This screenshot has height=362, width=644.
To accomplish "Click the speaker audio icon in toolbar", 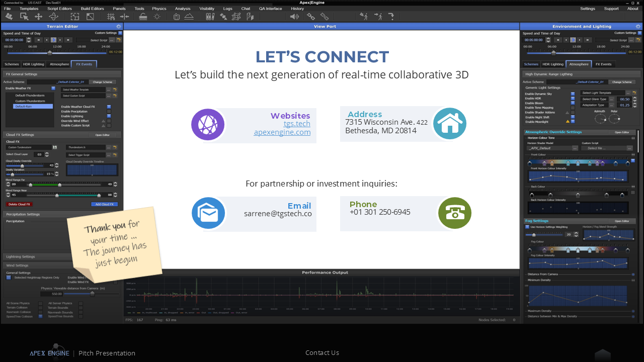I will (294, 17).
